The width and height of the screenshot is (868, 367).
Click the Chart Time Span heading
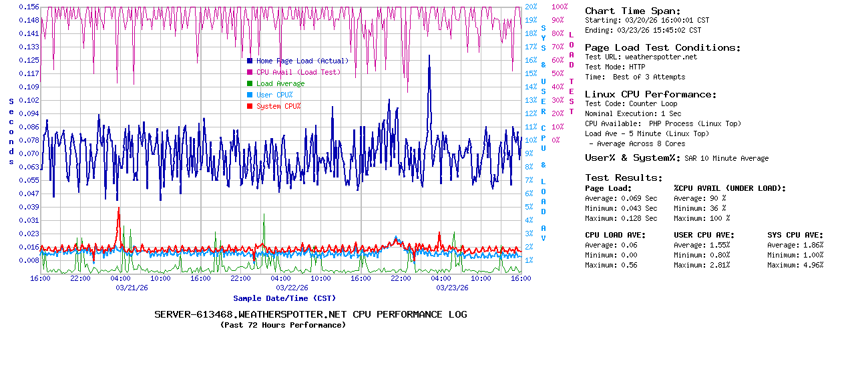pos(632,11)
